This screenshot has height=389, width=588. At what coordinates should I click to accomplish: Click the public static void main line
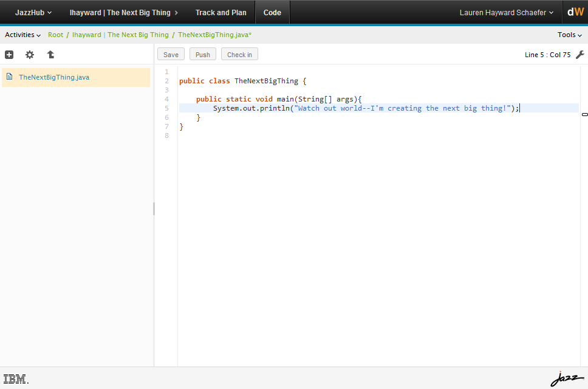point(279,99)
